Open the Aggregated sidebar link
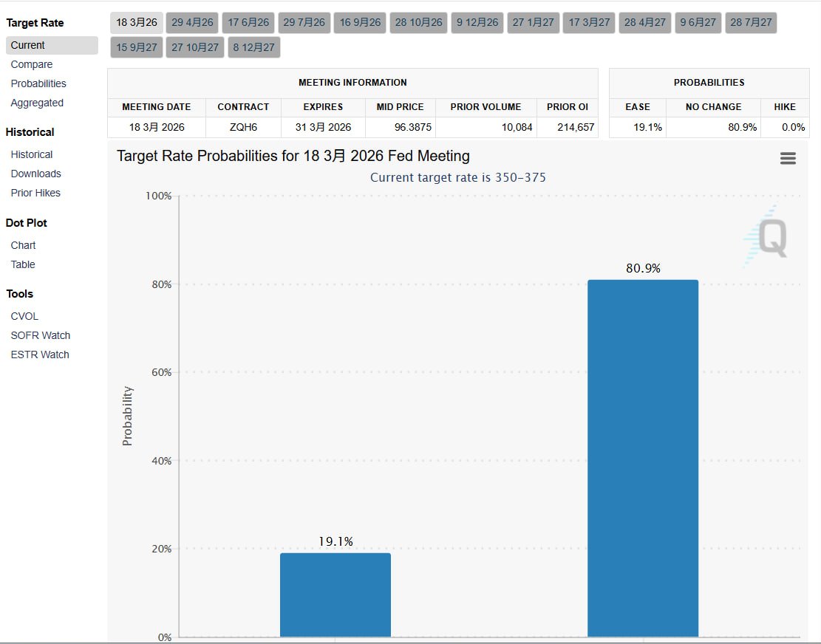Image resolution: width=821 pixels, height=644 pixels. [37, 103]
